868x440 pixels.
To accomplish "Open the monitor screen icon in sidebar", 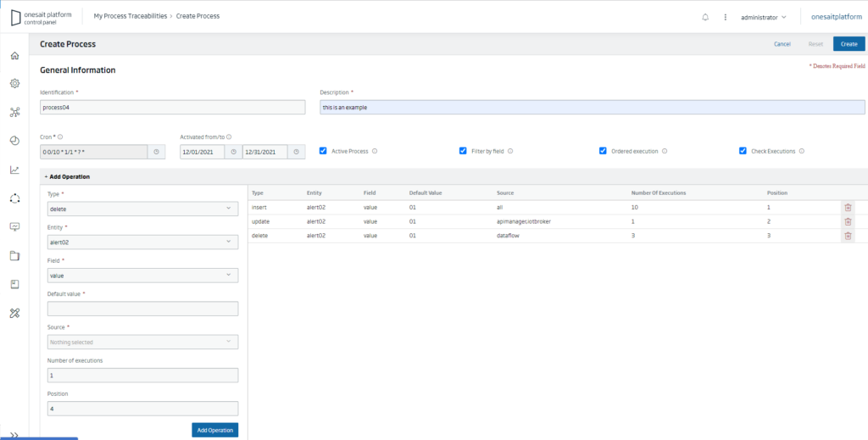I will (x=15, y=227).
